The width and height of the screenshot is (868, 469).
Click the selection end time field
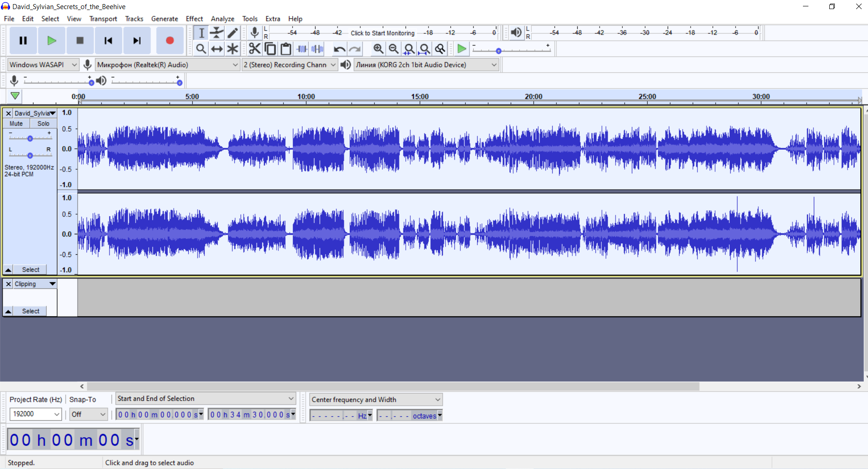click(x=252, y=414)
